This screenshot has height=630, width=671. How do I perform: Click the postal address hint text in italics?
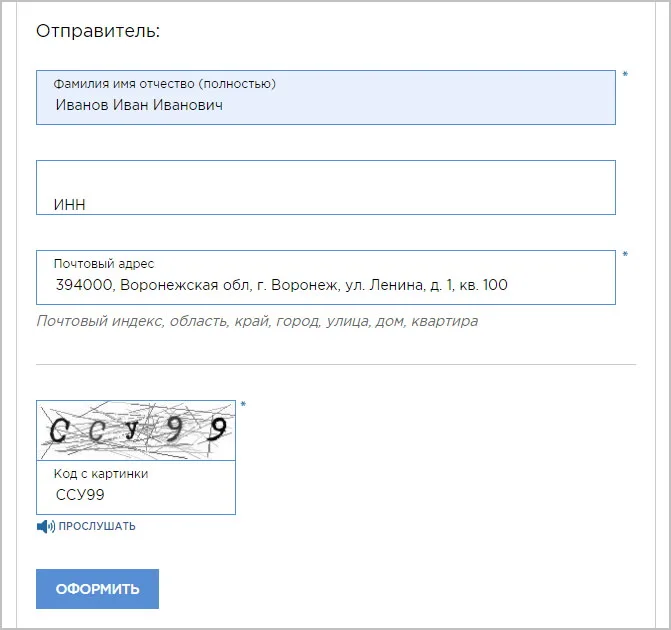point(257,321)
